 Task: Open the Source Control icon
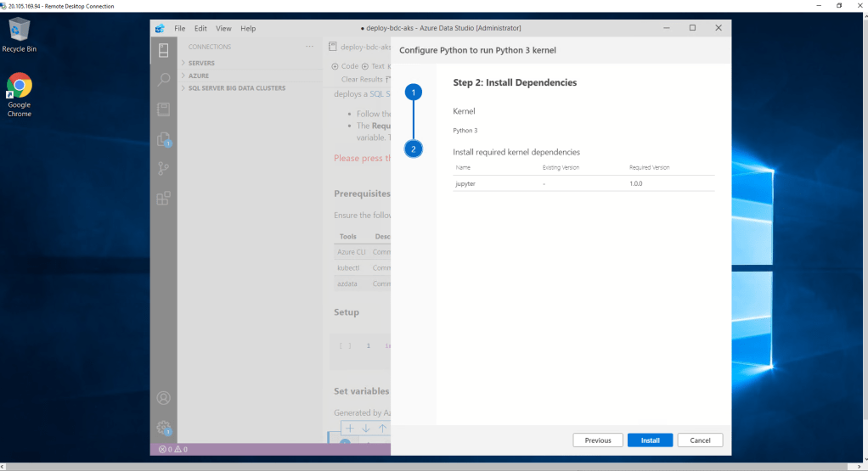click(163, 169)
